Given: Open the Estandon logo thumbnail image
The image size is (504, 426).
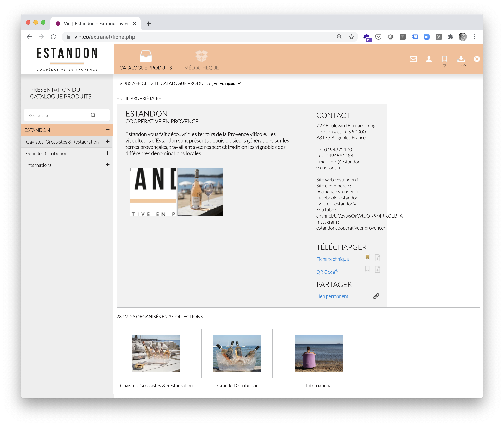Looking at the screenshot, I should pos(153,192).
